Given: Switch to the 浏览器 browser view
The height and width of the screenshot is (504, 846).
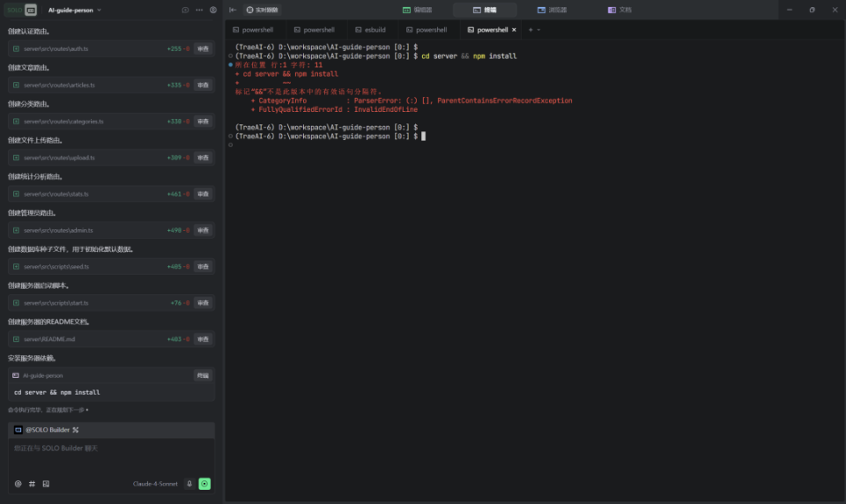Looking at the screenshot, I should tap(553, 10).
